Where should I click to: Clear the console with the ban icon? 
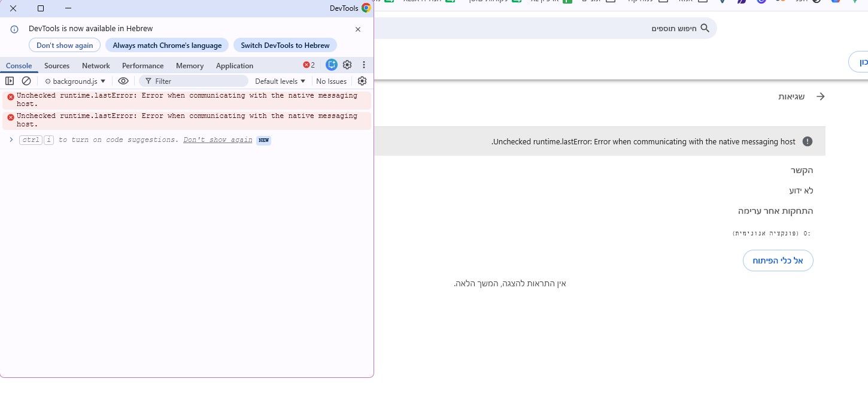tap(26, 81)
